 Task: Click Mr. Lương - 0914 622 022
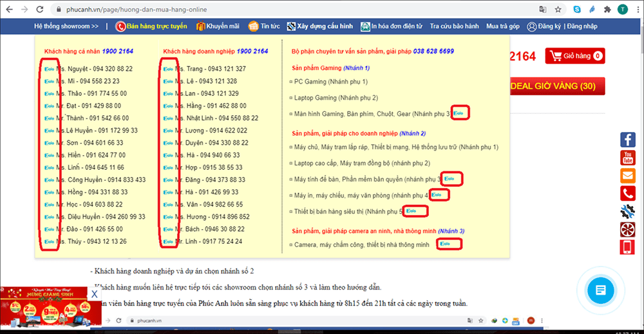[x=211, y=131]
